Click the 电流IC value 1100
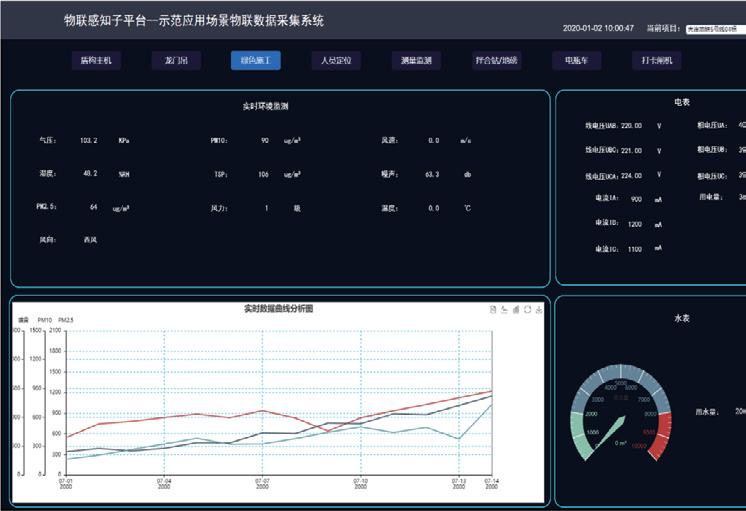Viewport: 746px width, 511px height. pyautogui.click(x=635, y=249)
